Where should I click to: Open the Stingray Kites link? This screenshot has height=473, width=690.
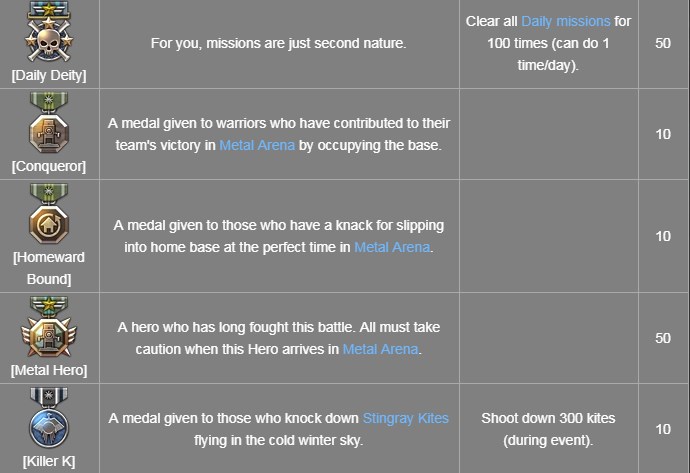(404, 418)
